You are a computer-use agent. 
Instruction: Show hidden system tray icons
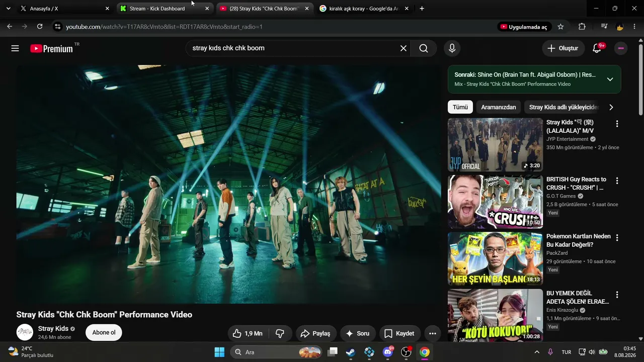537,352
